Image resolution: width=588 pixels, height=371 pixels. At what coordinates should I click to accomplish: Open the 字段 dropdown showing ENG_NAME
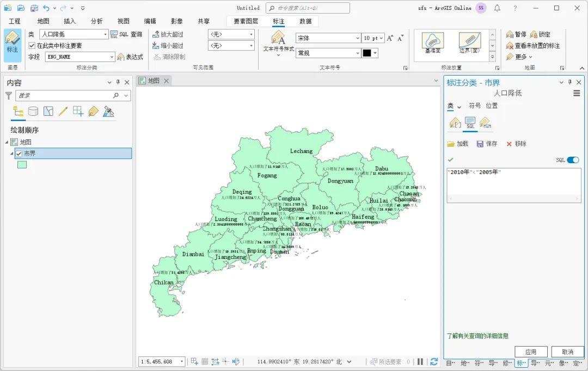tap(79, 56)
